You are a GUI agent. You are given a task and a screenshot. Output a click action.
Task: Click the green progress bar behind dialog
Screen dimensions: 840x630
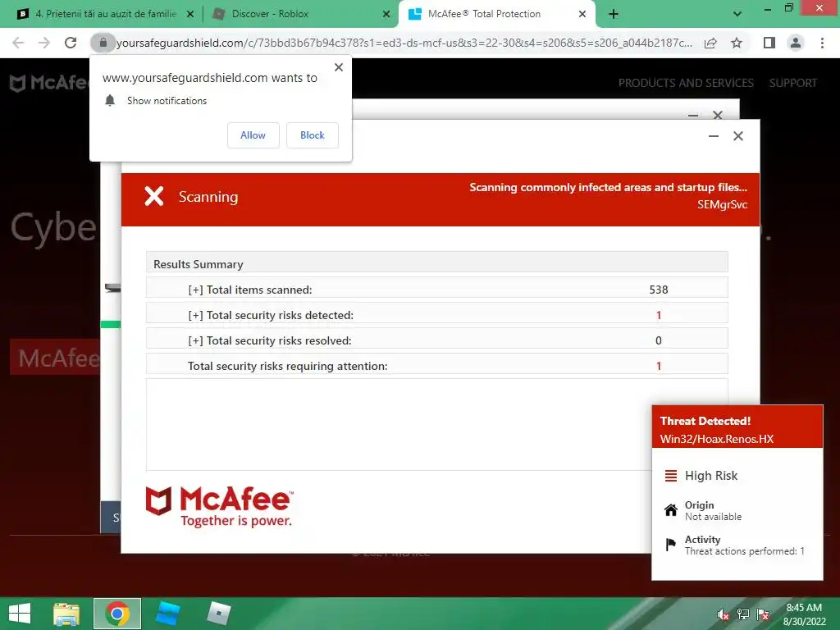[111, 324]
